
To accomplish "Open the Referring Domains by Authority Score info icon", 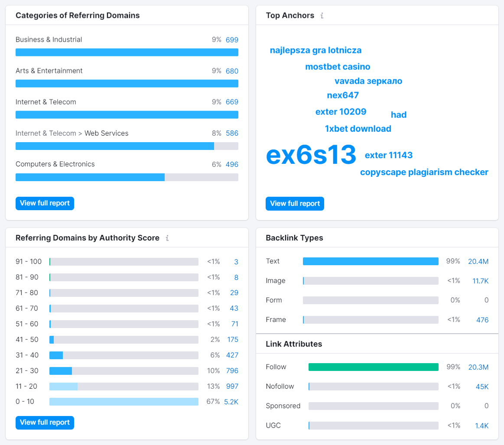I will coord(167,237).
